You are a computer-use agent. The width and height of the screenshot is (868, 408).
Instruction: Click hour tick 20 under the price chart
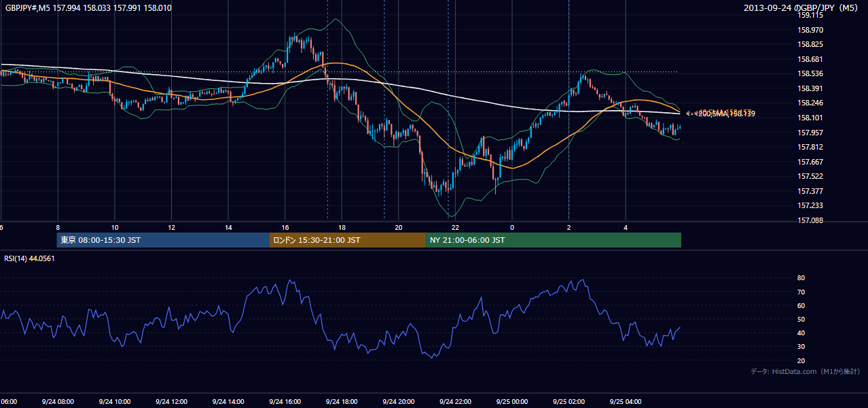399,227
